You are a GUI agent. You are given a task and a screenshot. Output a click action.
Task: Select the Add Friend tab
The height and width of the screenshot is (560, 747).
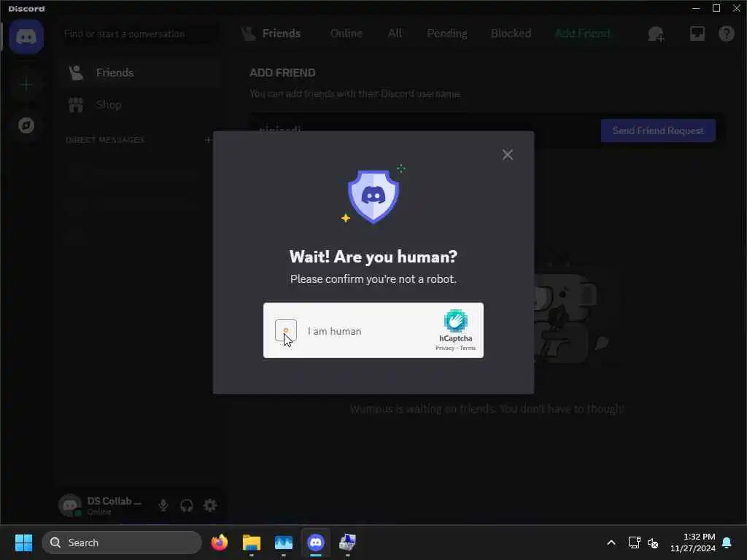click(x=583, y=34)
